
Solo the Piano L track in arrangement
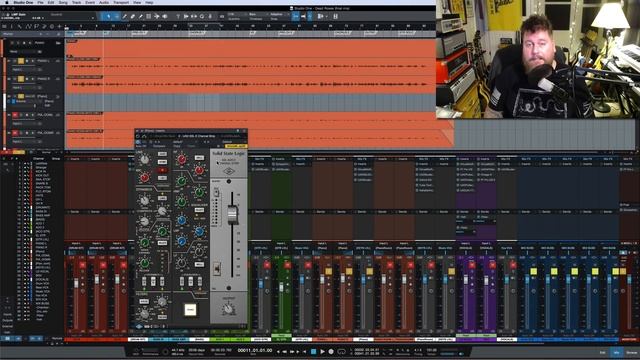pos(21,61)
